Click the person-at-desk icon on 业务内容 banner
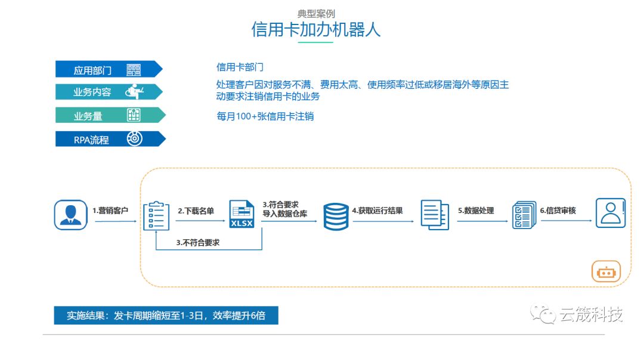The height and width of the screenshot is (343, 644). (x=134, y=92)
